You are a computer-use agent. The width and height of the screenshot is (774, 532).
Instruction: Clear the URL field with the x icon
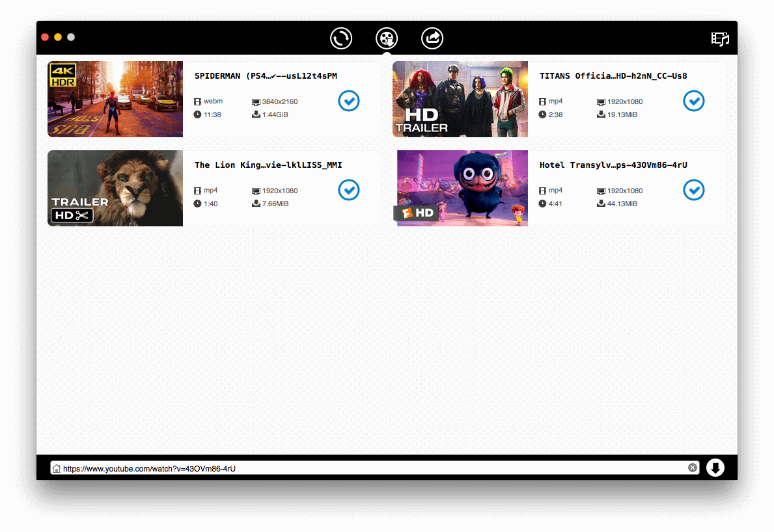point(693,468)
